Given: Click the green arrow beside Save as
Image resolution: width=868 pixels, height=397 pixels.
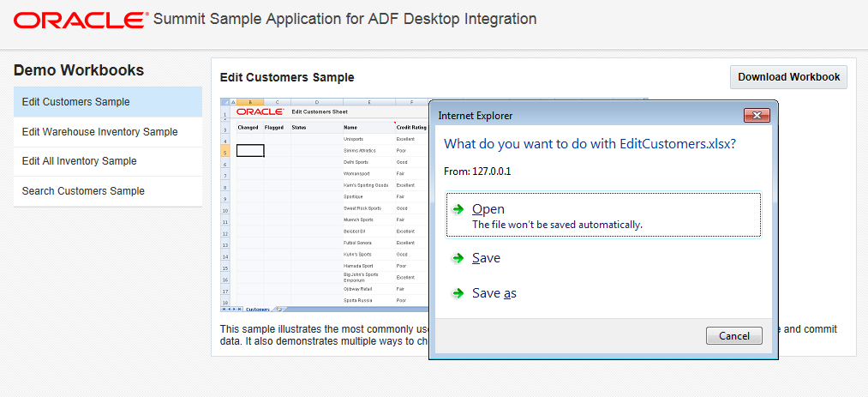Looking at the screenshot, I should click(x=458, y=293).
